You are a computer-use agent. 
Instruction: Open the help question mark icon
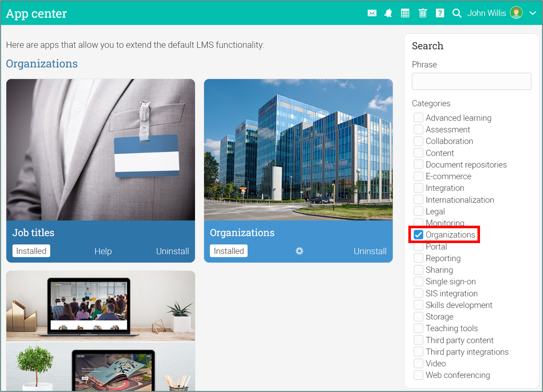(440, 13)
